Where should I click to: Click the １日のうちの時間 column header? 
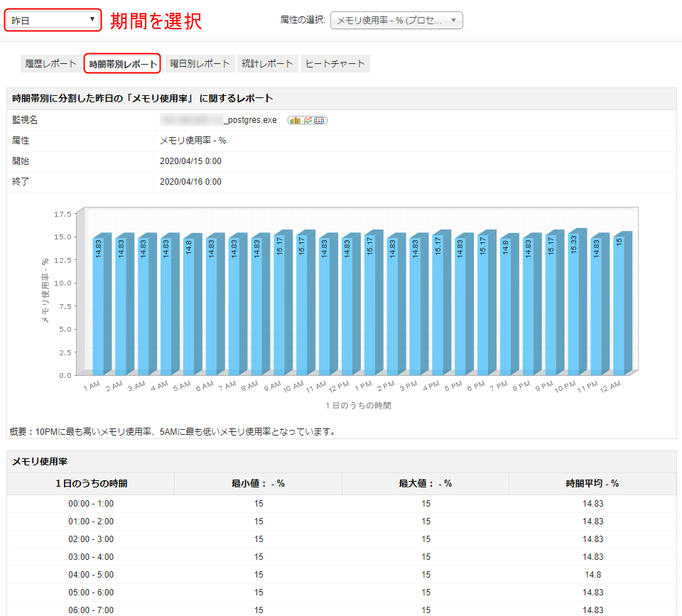(x=91, y=484)
